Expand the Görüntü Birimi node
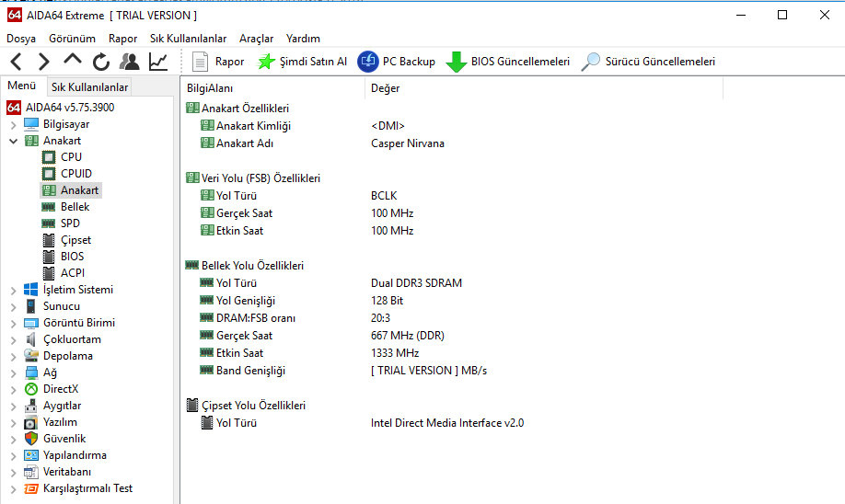 click(14, 324)
